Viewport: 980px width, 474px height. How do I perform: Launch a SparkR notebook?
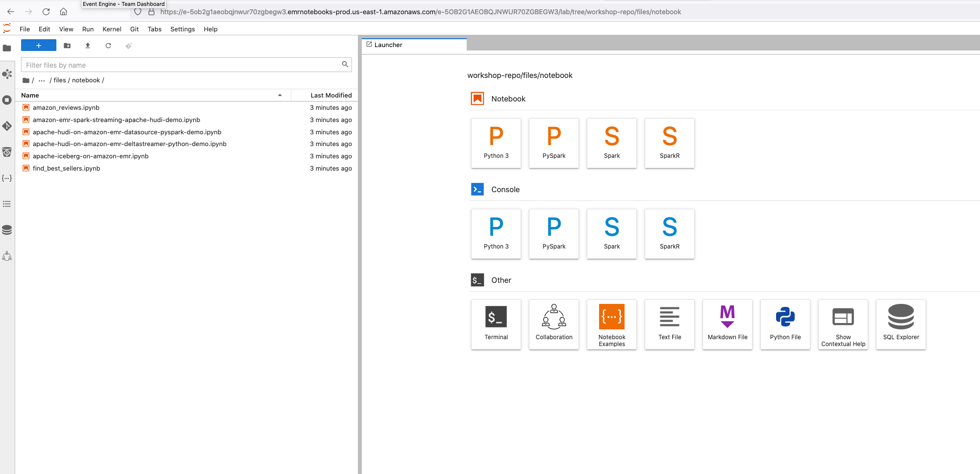670,143
